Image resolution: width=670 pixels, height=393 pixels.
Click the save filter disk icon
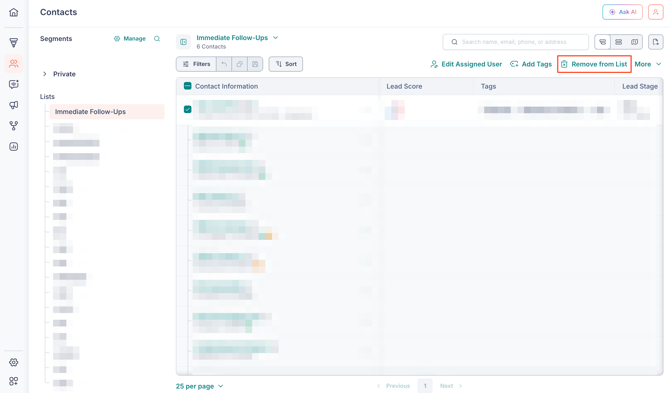255,64
